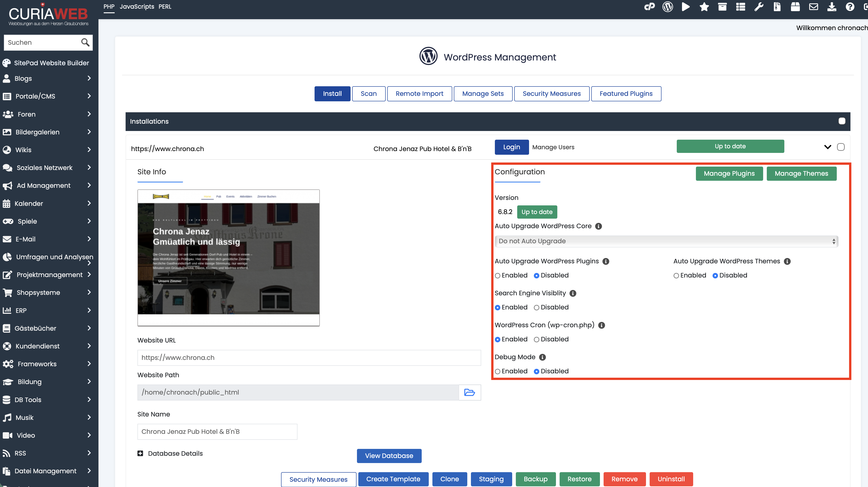Click the cPanel icon in the top toolbar
Viewport: 868px width, 487px height.
pos(649,7)
